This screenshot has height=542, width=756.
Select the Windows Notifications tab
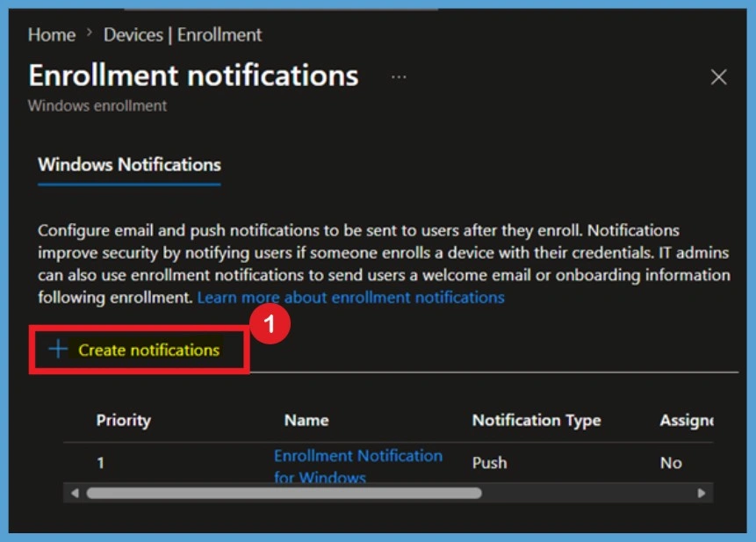[x=129, y=165]
